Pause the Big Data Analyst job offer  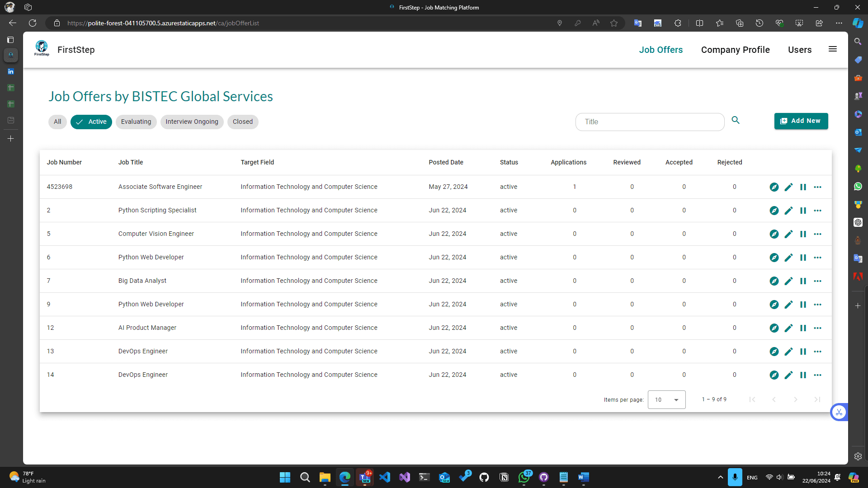(x=803, y=281)
